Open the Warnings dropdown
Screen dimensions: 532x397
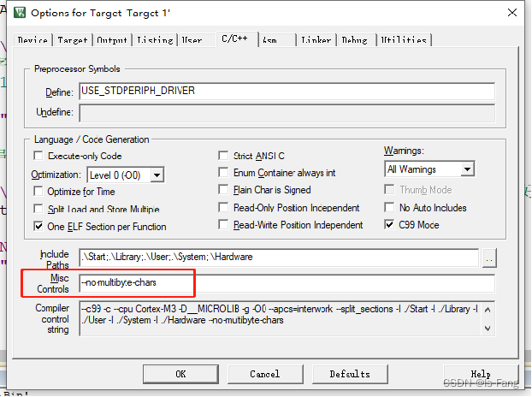467,169
